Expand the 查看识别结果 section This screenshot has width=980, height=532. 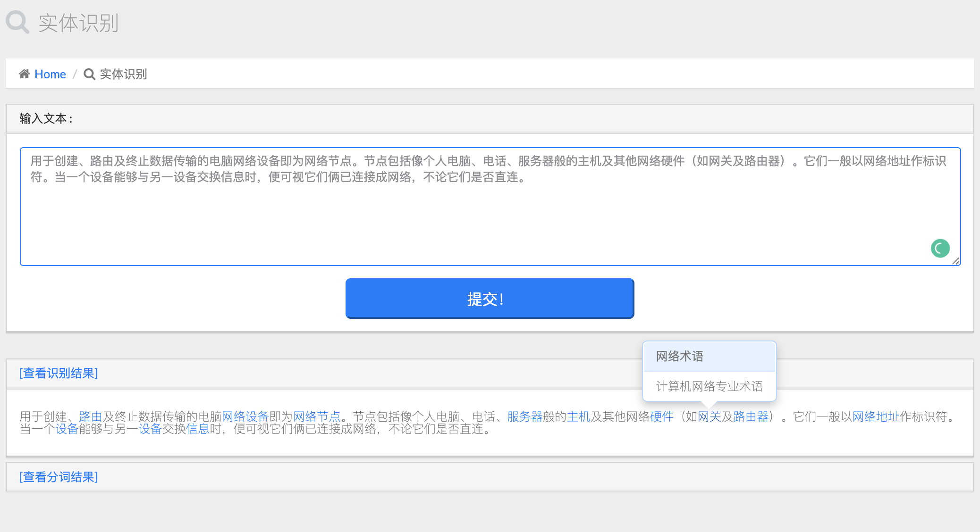point(59,373)
